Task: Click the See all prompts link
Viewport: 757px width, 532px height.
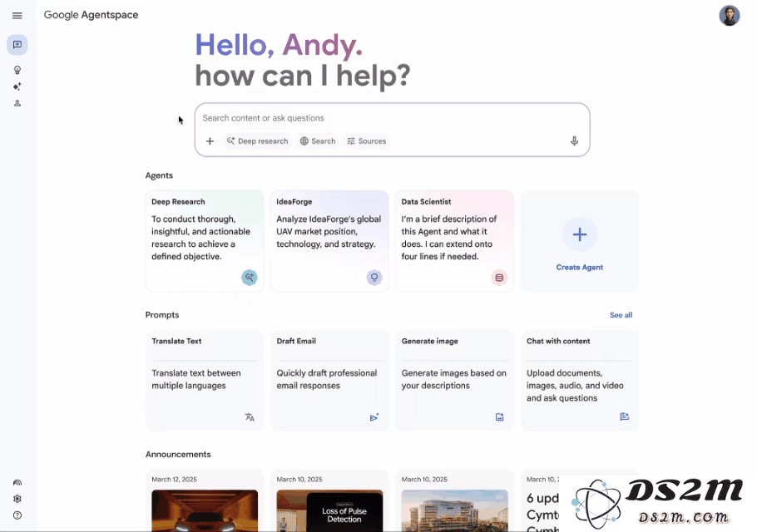Action: 621,315
